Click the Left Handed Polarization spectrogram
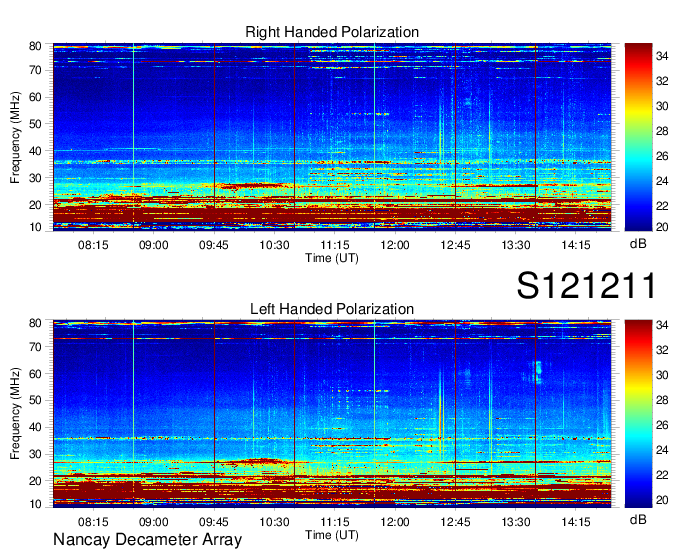The height and width of the screenshot is (552, 680). click(x=332, y=414)
